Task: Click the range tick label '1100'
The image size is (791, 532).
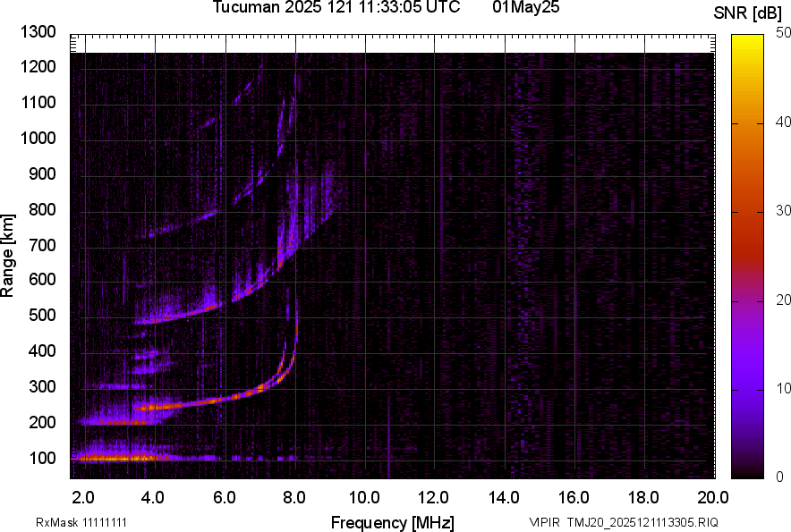Action: 38,102
